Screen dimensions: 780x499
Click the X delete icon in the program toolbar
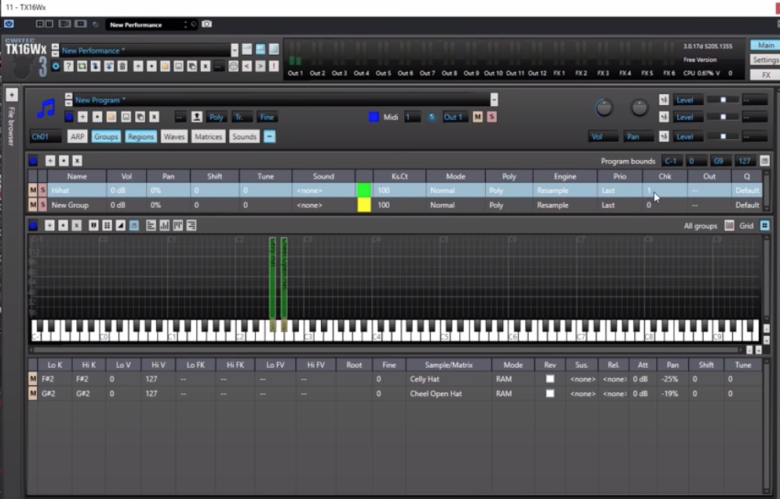tap(154, 117)
